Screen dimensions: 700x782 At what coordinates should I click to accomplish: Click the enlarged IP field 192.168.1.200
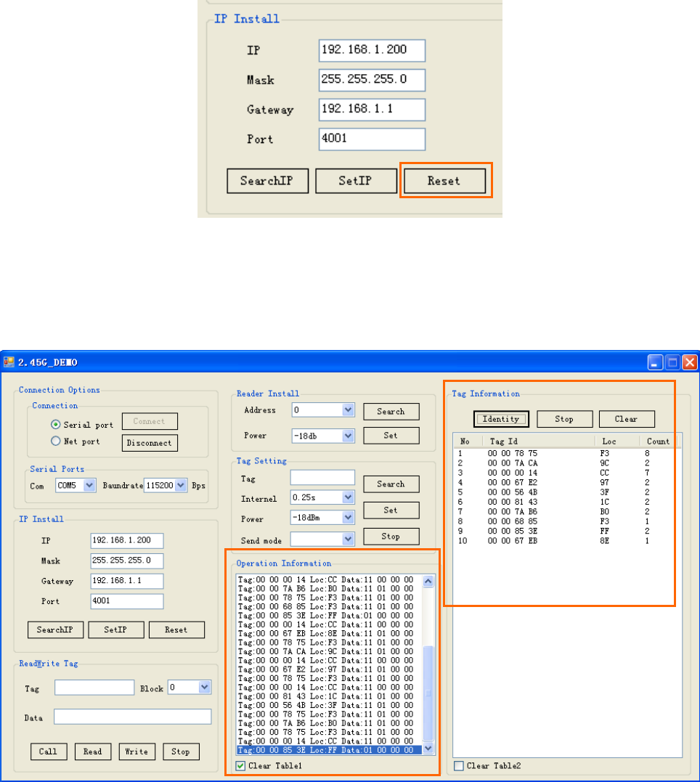tap(373, 50)
